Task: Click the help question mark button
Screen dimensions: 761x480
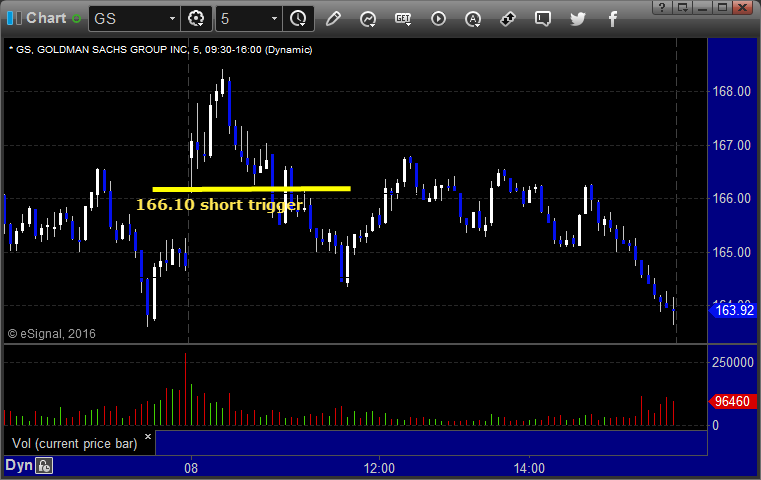Action: [662, 7]
